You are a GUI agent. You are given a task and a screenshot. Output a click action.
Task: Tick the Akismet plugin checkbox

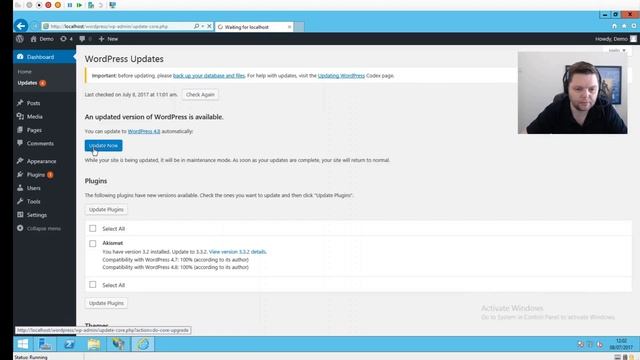[x=93, y=244]
